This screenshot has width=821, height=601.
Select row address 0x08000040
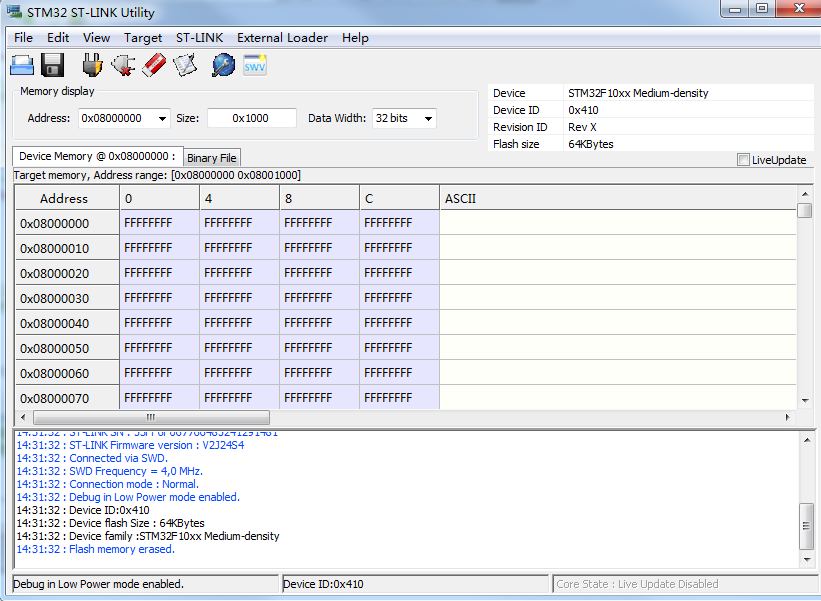click(67, 324)
